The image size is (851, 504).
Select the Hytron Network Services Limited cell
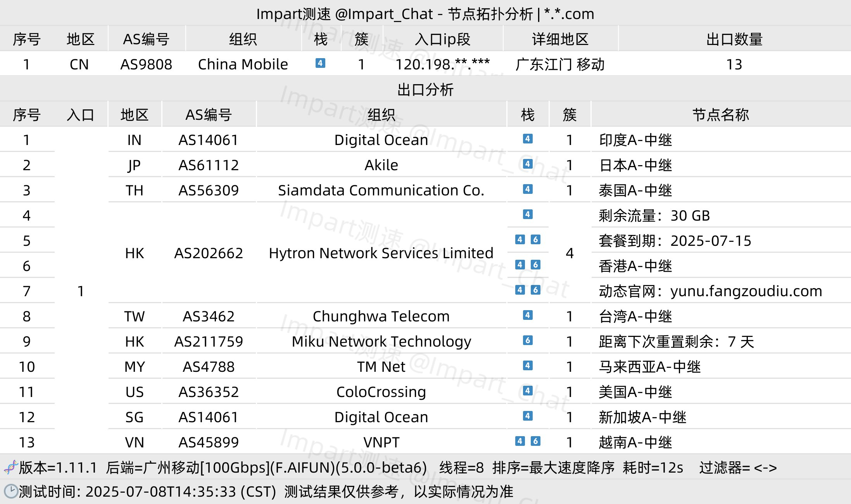pyautogui.click(x=381, y=253)
